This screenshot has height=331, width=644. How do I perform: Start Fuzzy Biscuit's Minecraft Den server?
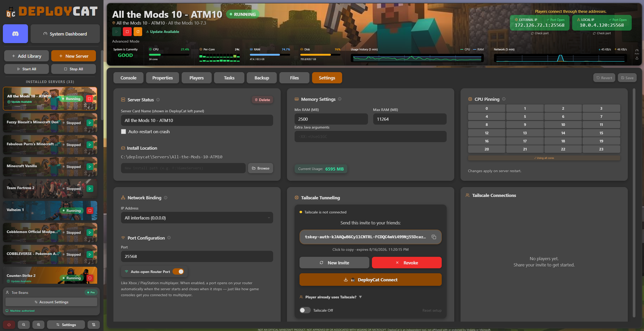tap(90, 123)
